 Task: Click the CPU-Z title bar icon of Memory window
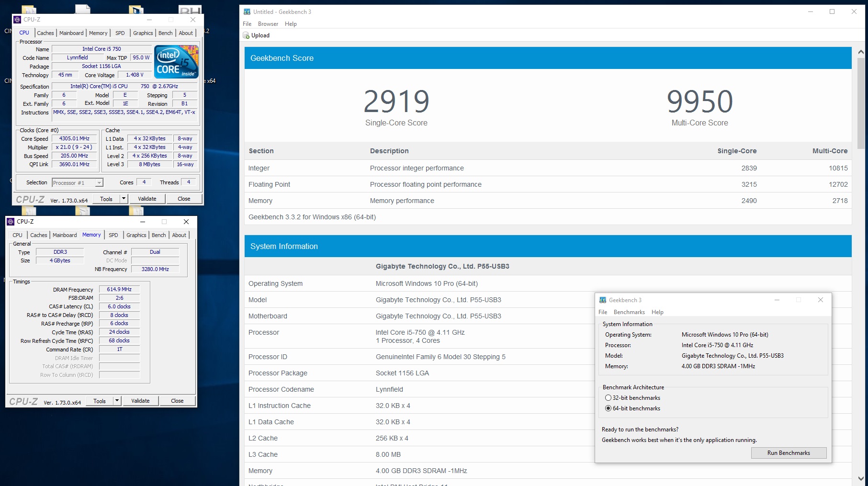(11, 222)
